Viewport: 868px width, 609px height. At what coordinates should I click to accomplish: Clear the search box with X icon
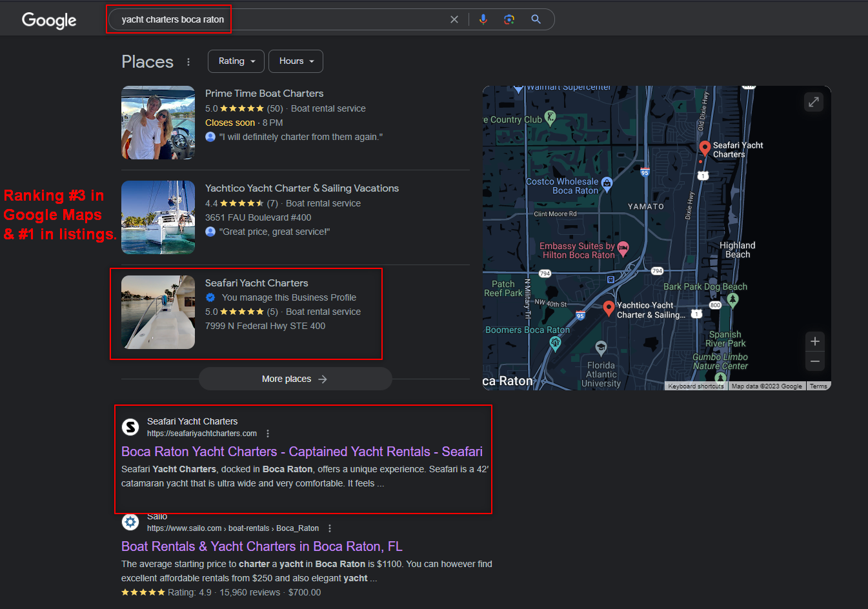(454, 19)
